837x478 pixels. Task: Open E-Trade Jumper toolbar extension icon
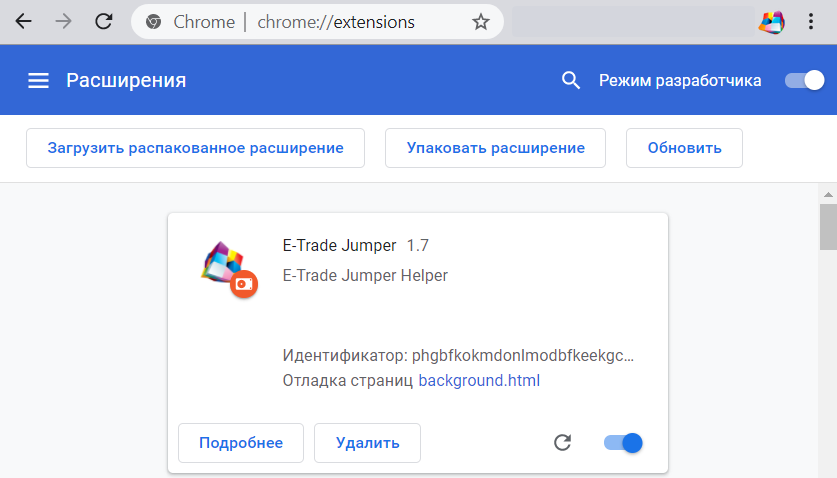(x=771, y=22)
